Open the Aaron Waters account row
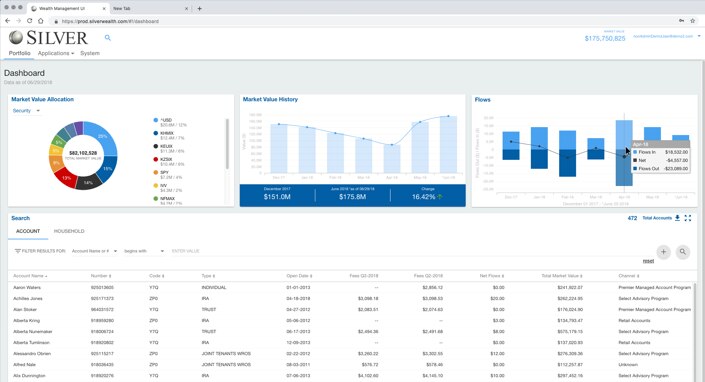705x382 pixels. click(352, 287)
